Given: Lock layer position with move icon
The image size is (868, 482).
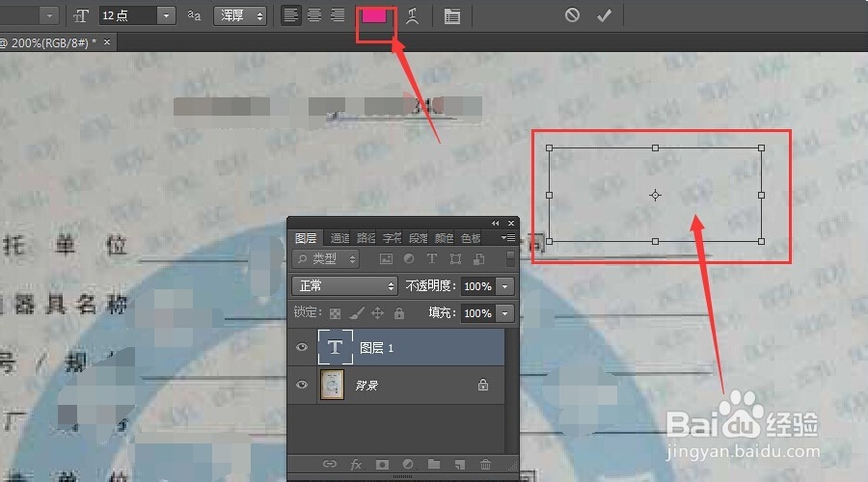Looking at the screenshot, I should pos(377,313).
